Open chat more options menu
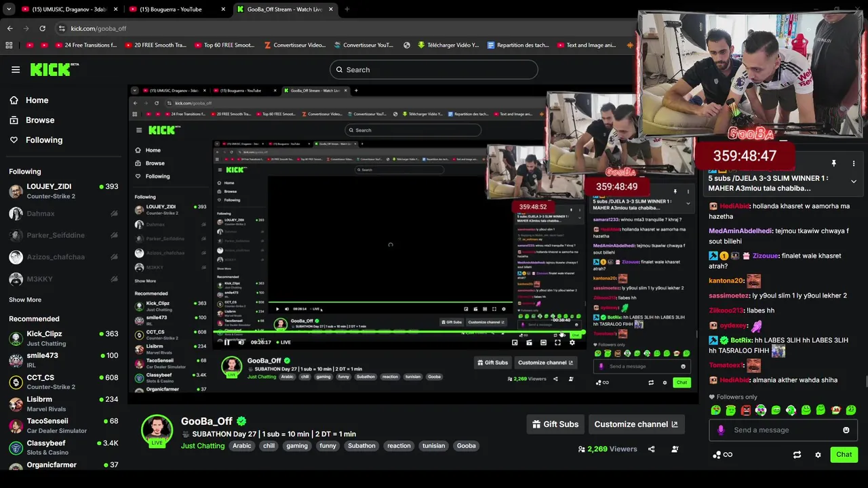The width and height of the screenshot is (868, 488). pos(854,163)
